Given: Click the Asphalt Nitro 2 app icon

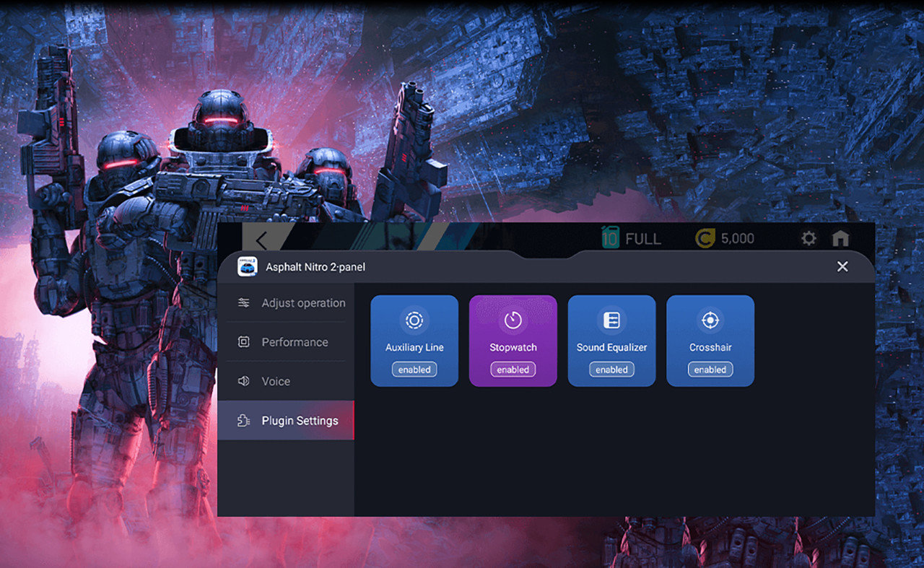Looking at the screenshot, I should 248,267.
